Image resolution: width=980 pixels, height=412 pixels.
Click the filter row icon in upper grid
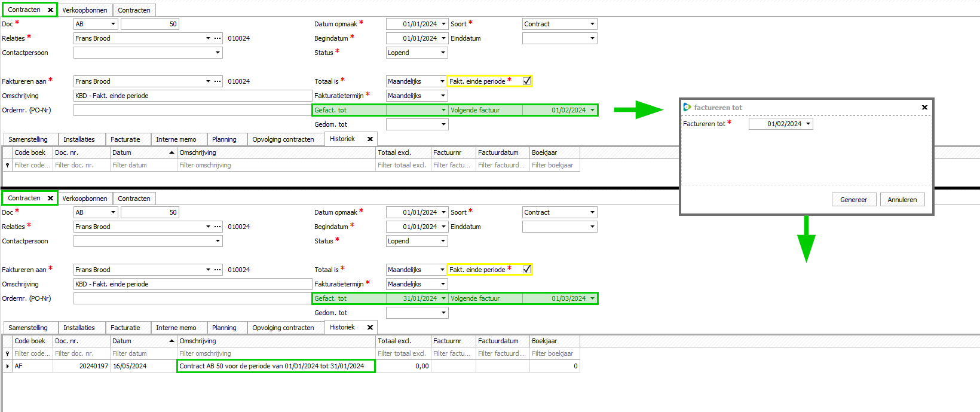7,166
